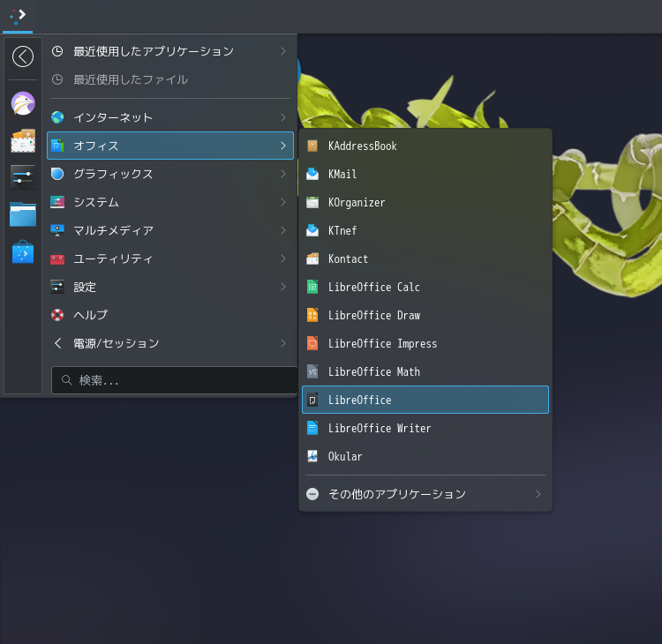Expand the インターネット chevron arrow

click(x=283, y=117)
